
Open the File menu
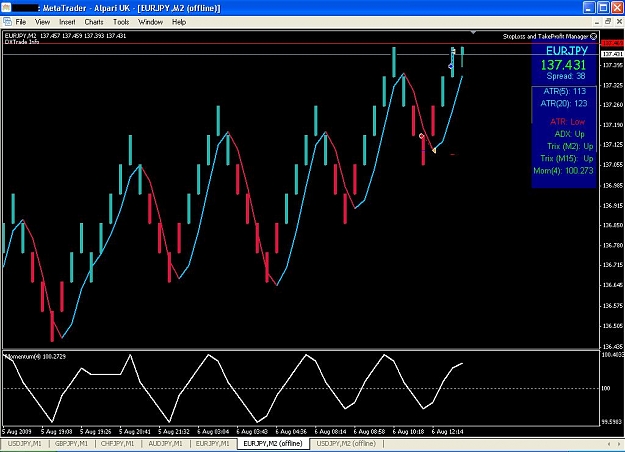pyautogui.click(x=21, y=22)
